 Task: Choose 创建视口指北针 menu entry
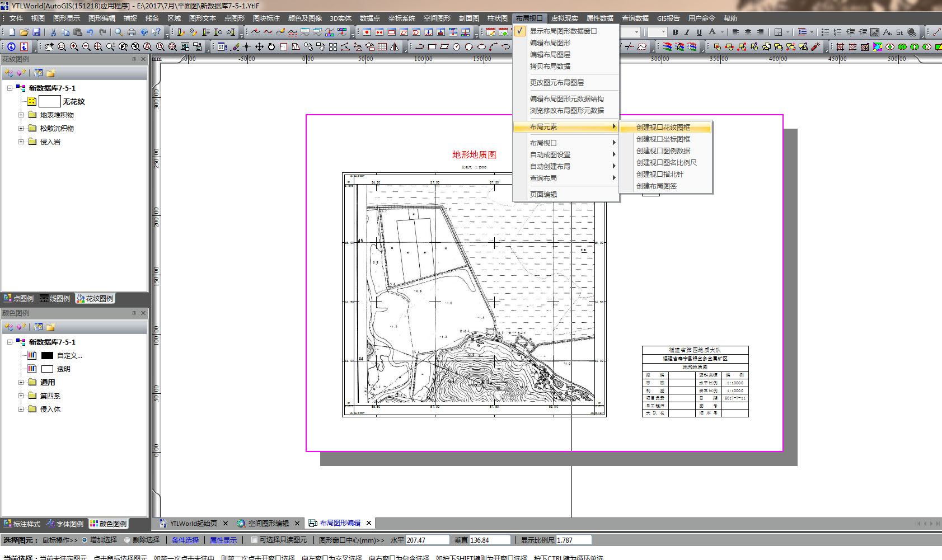[x=666, y=175]
